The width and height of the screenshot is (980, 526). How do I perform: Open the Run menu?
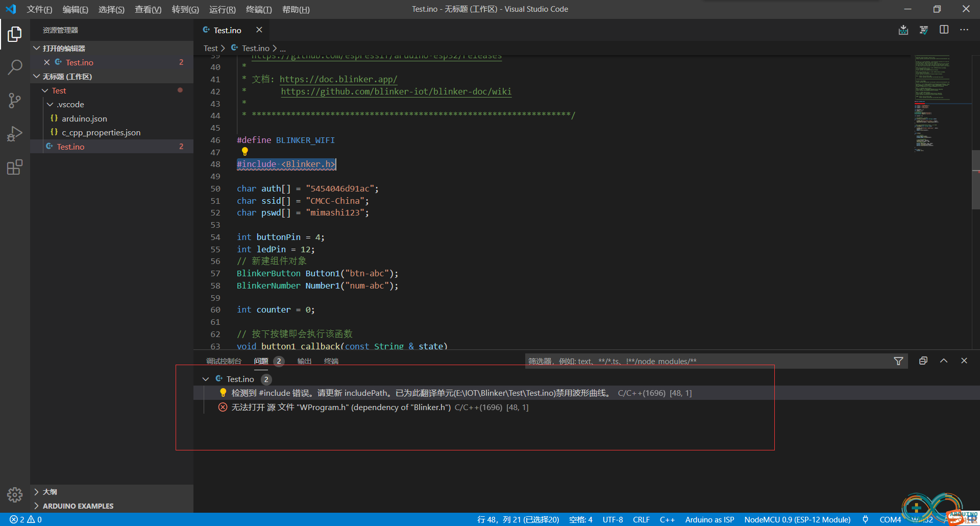tap(223, 9)
